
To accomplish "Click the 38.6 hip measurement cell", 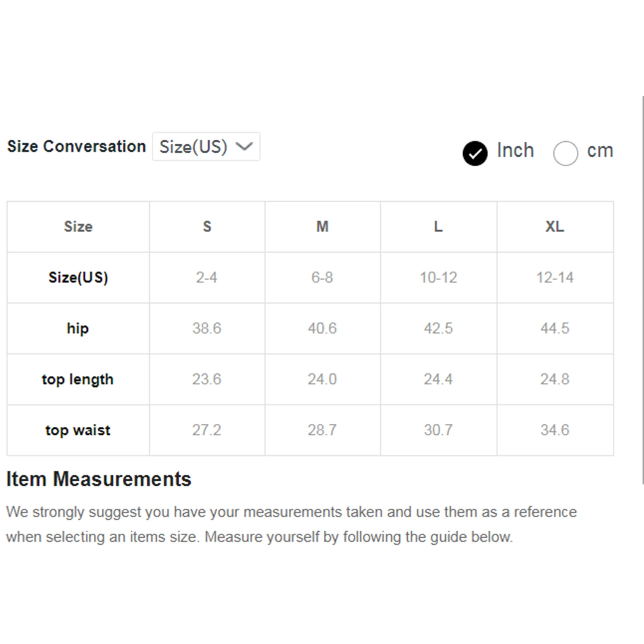I will (207, 328).
